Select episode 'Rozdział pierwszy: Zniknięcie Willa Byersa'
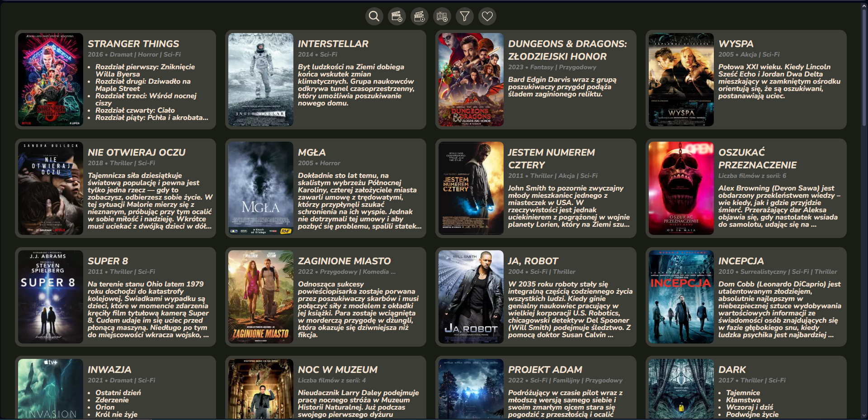 click(145, 71)
